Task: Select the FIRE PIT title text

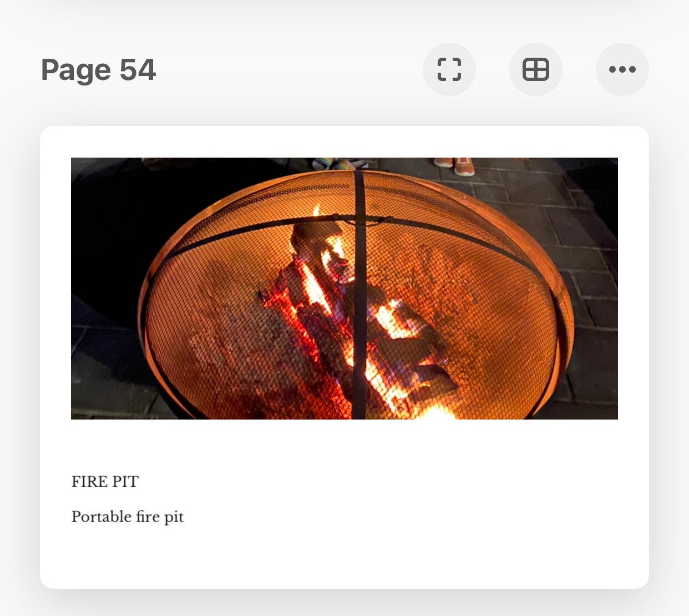Action: click(105, 482)
